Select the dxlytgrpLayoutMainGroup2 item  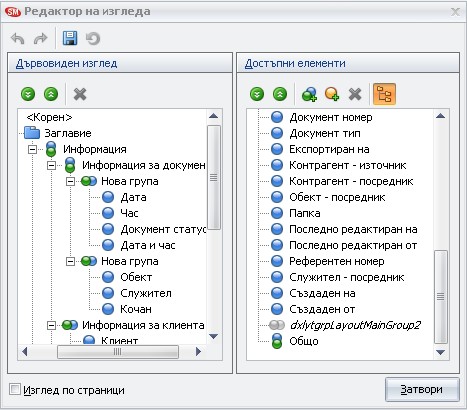[345, 325]
